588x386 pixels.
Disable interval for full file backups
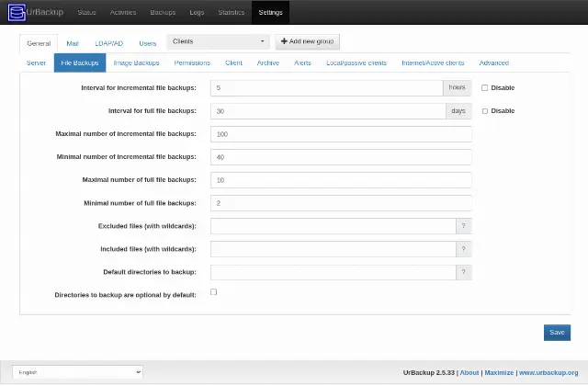(x=484, y=111)
